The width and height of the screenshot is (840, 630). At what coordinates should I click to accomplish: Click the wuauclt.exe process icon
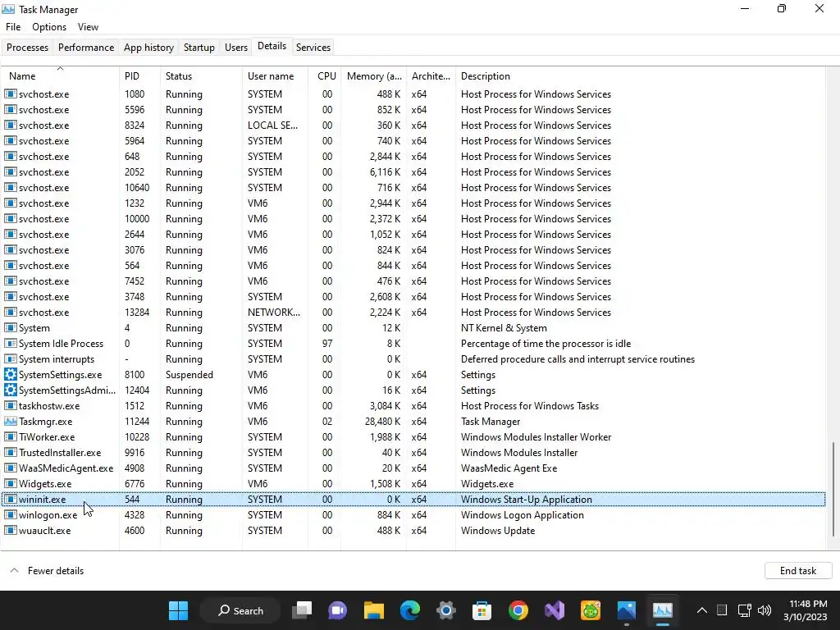10,531
